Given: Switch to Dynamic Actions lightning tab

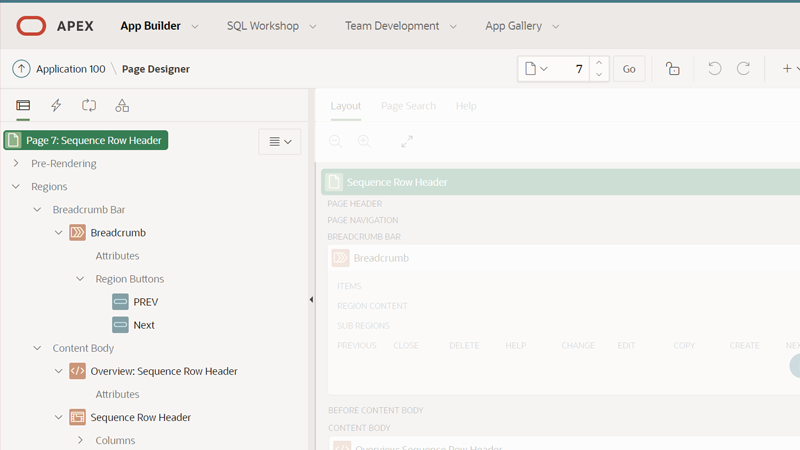Looking at the screenshot, I should pos(56,106).
